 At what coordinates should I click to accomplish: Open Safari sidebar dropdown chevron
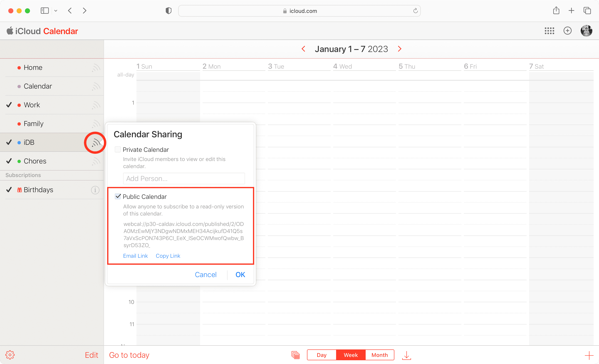coord(56,11)
